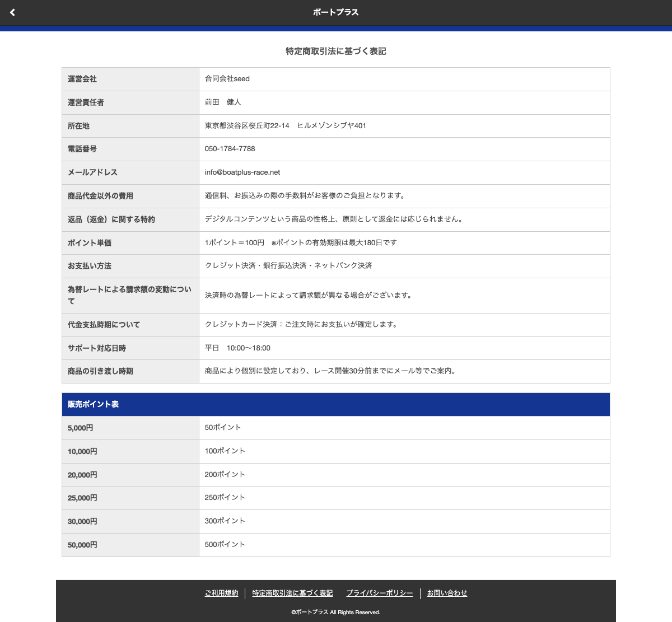Click the ボートプラス header title
This screenshot has width=672, height=622.
point(335,12)
